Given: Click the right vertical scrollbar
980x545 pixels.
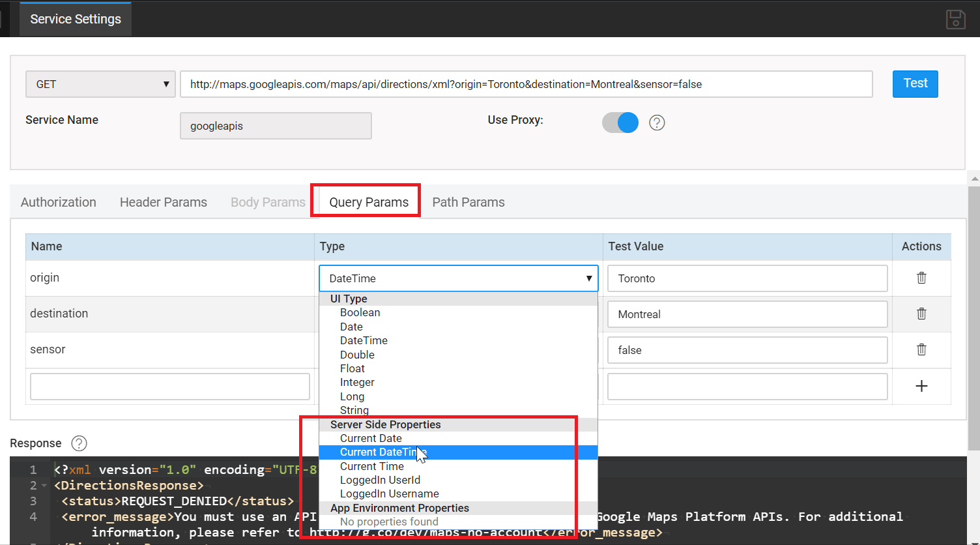Looking at the screenshot, I should pos(974,313).
